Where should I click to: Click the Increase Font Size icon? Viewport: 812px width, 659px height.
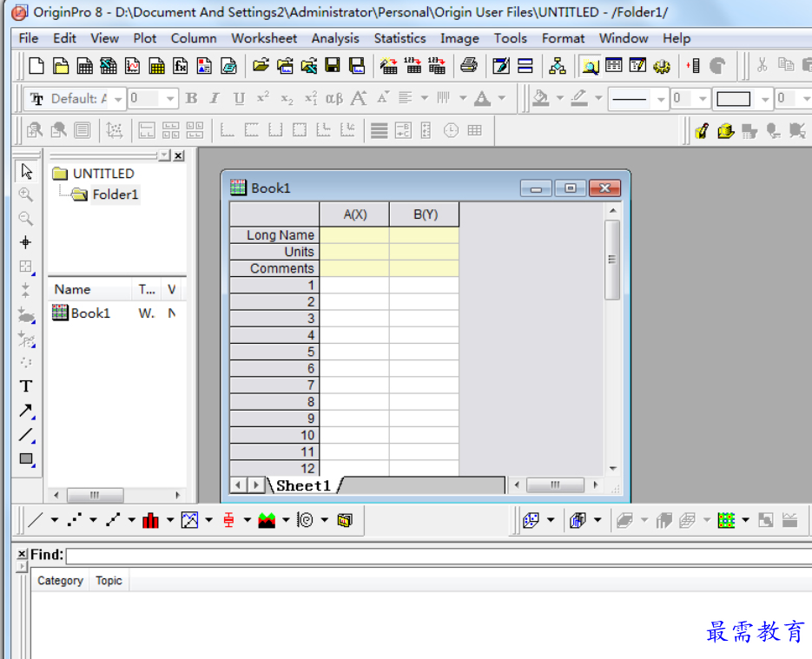pyautogui.click(x=359, y=98)
